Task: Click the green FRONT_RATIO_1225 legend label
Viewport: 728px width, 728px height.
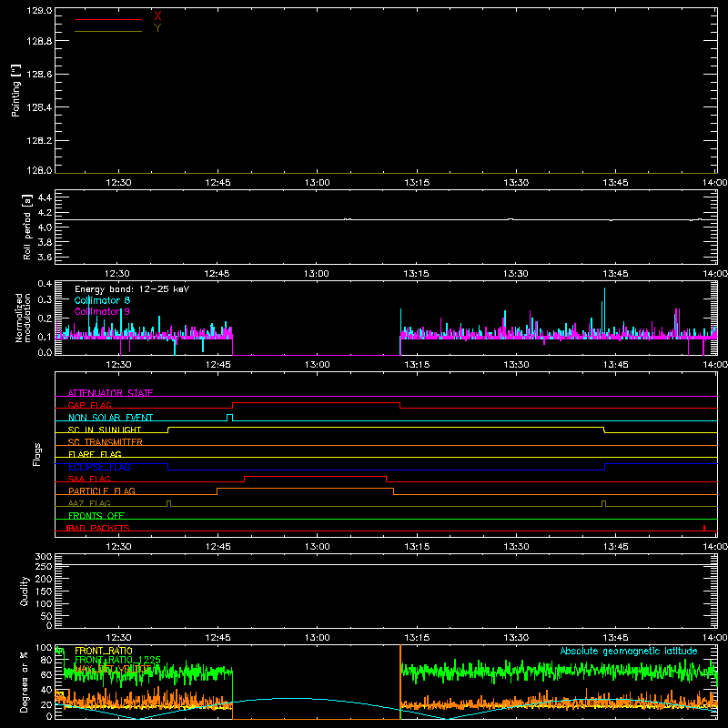Action: click(x=117, y=660)
